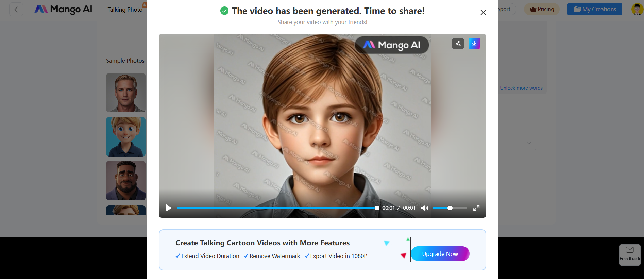The image size is (644, 279).
Task: Click Unlock more words link
Action: click(x=521, y=88)
